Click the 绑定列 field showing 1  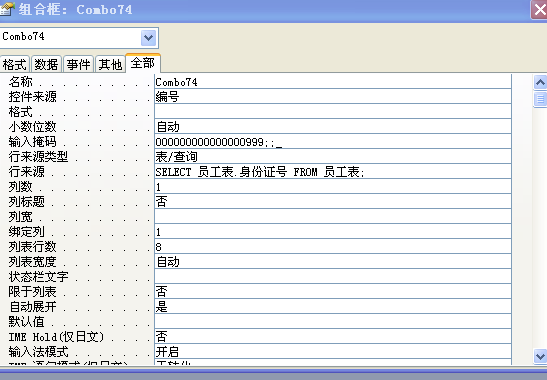pos(333,232)
